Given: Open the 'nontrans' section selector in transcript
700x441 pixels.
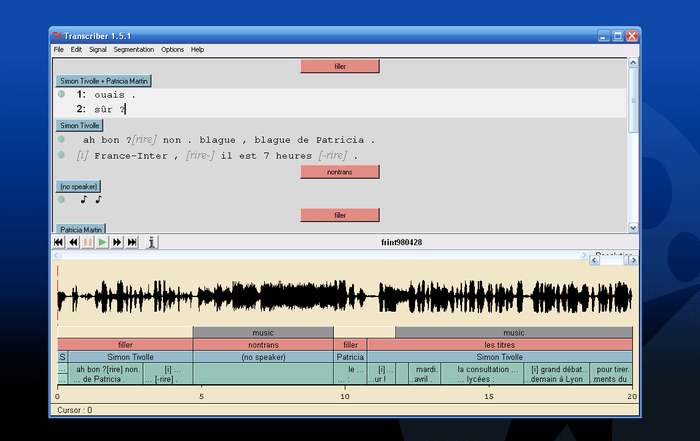Looking at the screenshot, I should [340, 172].
